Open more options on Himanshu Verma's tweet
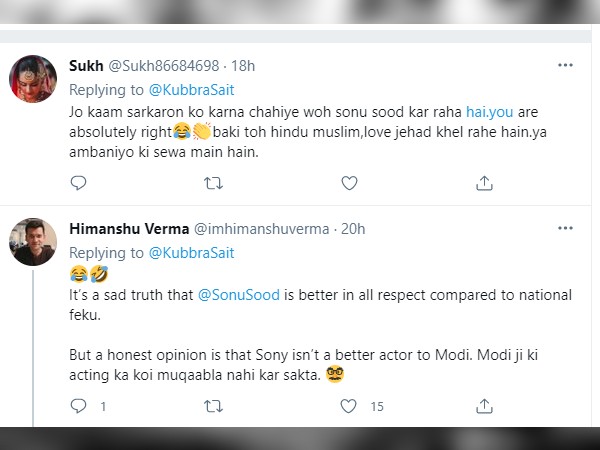The width and height of the screenshot is (600, 450). (x=565, y=229)
